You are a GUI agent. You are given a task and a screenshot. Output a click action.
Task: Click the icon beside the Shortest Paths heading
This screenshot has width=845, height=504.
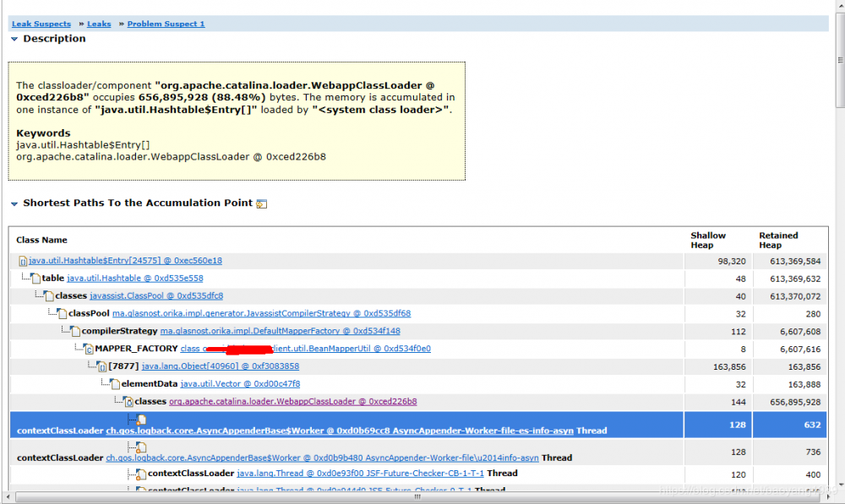pyautogui.click(x=261, y=203)
